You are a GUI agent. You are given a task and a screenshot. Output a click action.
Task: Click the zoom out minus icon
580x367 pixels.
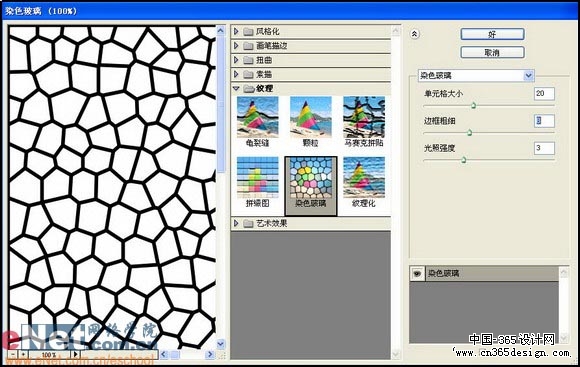click(13, 354)
